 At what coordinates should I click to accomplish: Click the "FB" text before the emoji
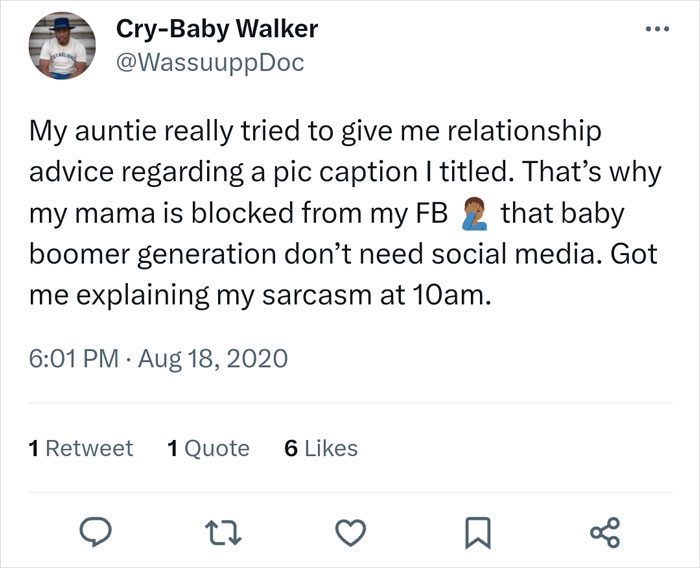(432, 214)
